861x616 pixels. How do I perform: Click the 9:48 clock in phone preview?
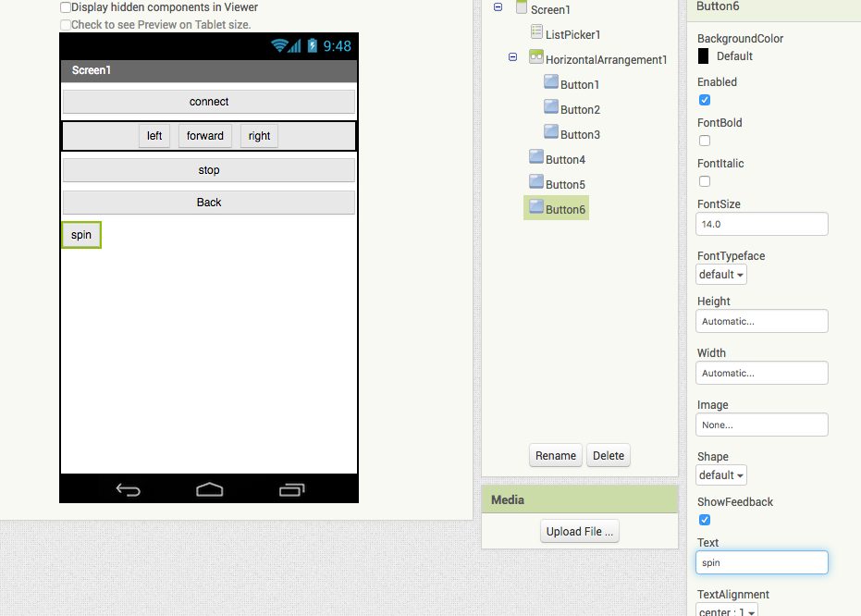pyautogui.click(x=338, y=46)
